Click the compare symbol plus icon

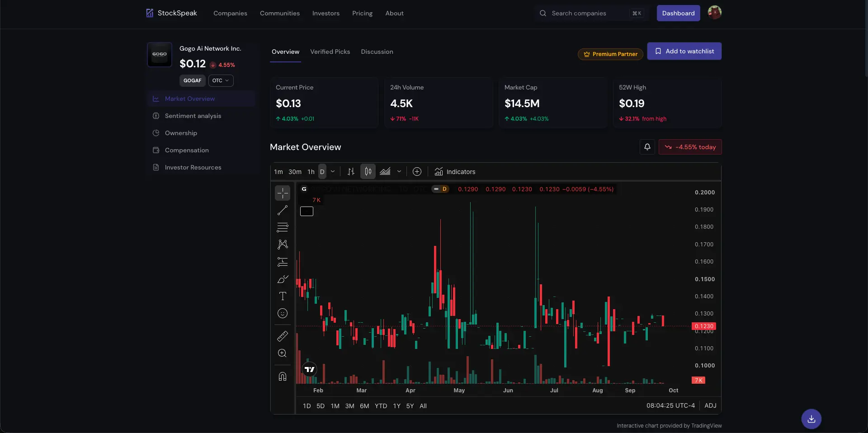417,172
